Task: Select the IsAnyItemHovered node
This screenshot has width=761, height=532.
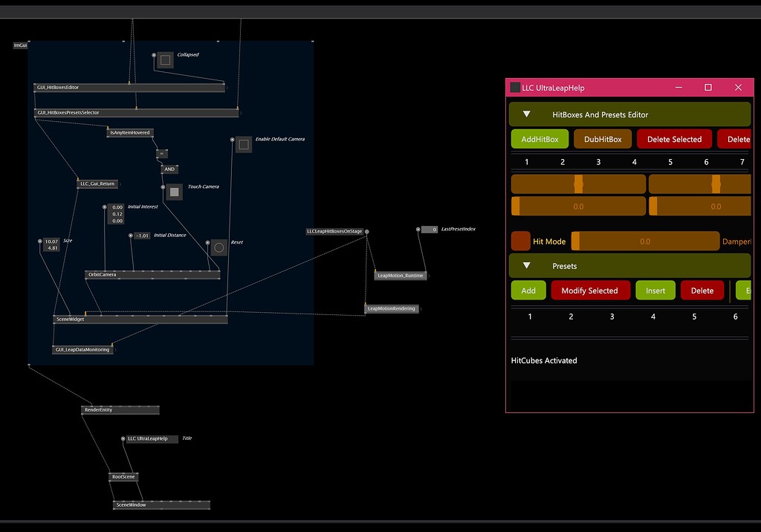Action: click(x=130, y=132)
